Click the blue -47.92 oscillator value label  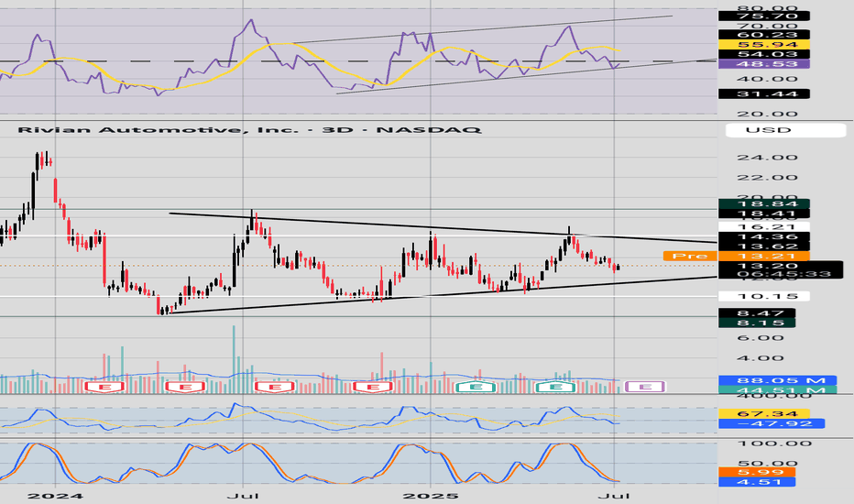point(772,423)
